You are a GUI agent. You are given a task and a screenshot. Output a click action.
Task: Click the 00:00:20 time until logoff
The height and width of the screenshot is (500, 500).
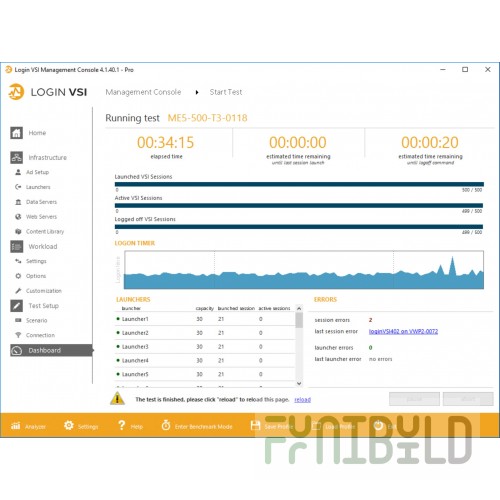coord(430,142)
